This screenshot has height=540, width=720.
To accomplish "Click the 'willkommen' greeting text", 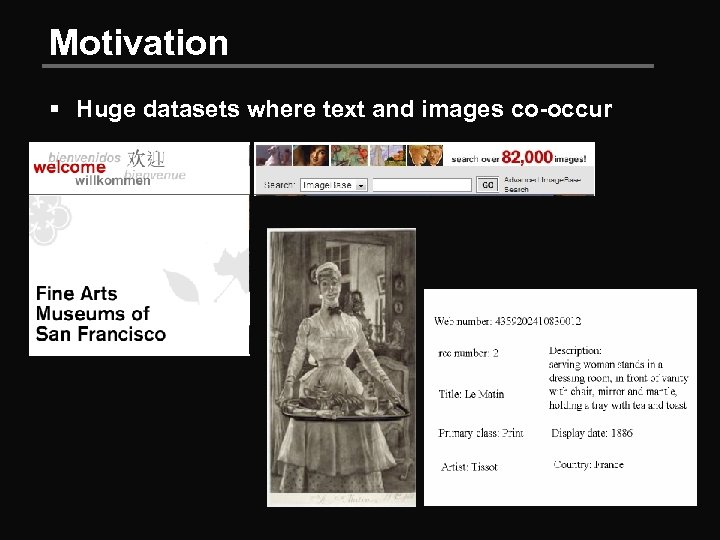I will (113, 180).
